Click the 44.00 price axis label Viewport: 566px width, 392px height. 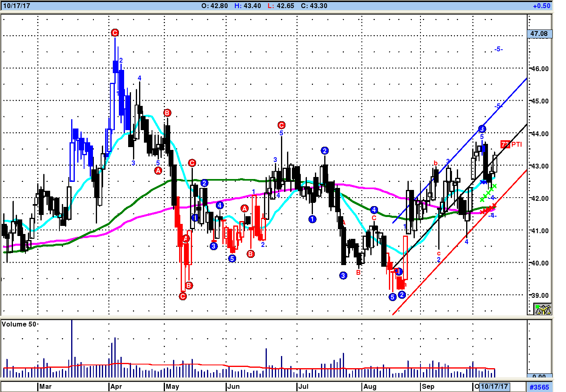click(540, 134)
